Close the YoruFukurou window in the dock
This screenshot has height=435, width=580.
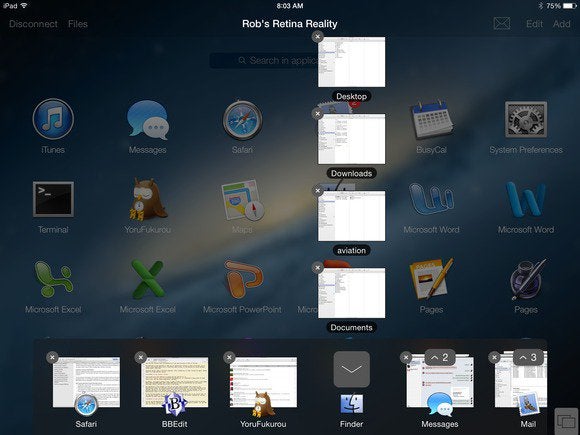pyautogui.click(x=229, y=357)
